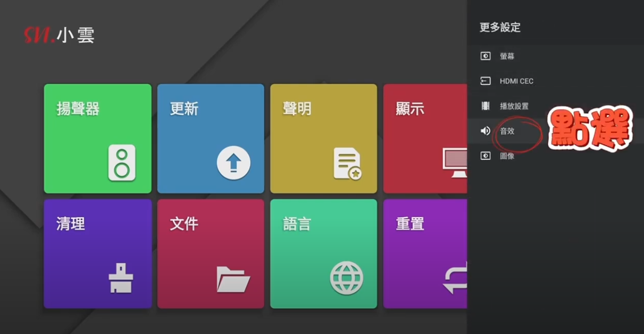The height and width of the screenshot is (334, 644).
Task: Click the picture icon beside 圖像
Action: [x=485, y=156]
